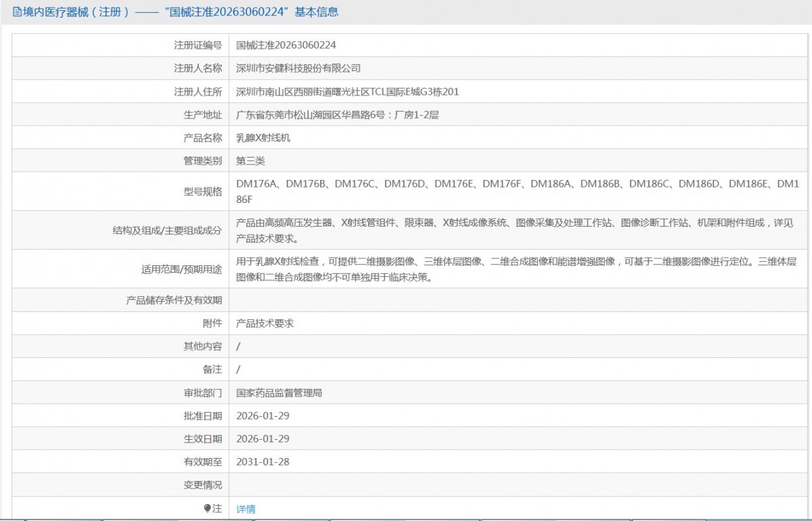812x521 pixels.
Task: Click the 批准日期 row label
Action: click(202, 415)
